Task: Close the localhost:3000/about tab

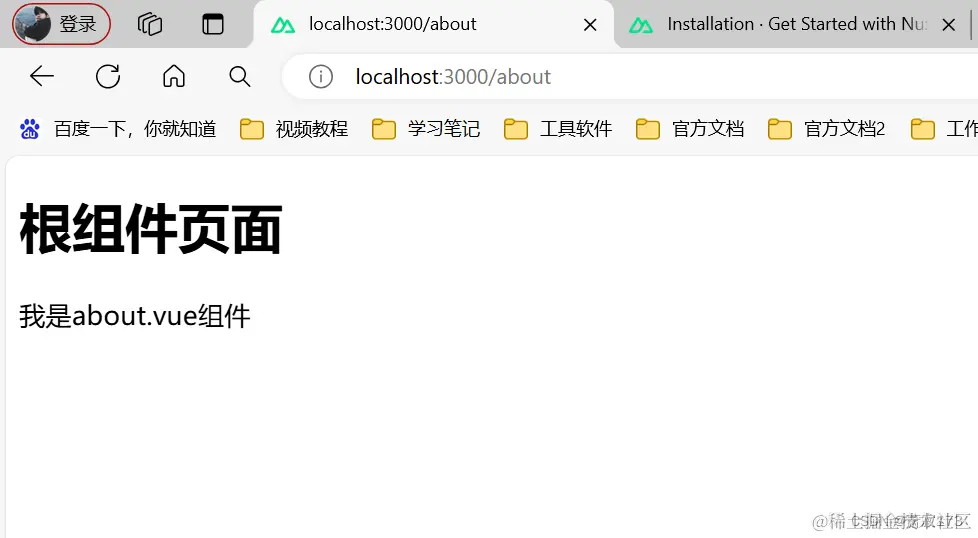Action: click(590, 25)
